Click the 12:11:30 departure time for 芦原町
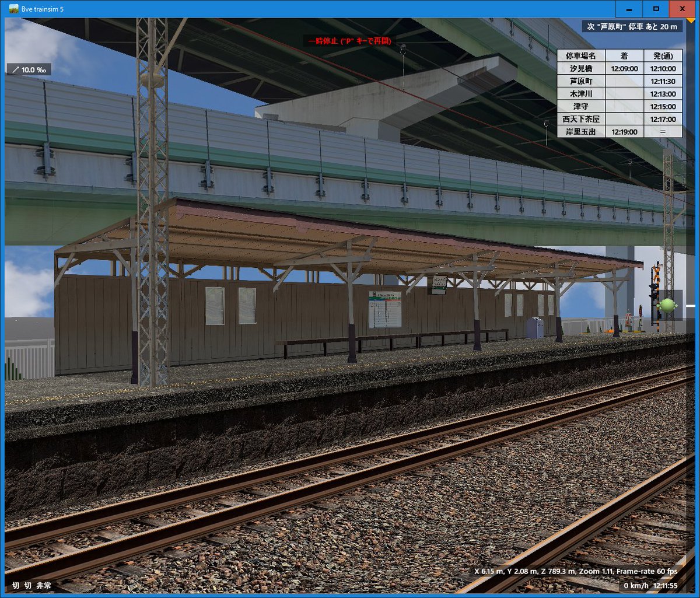 tap(664, 81)
